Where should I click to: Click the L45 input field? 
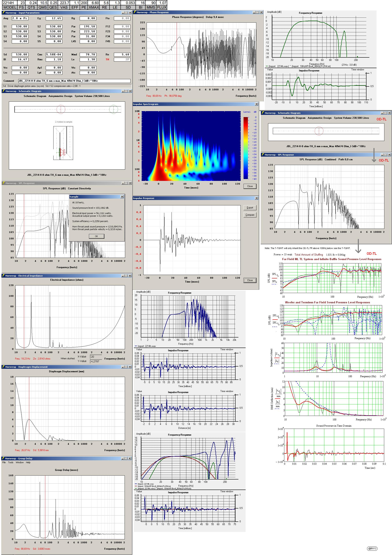pos(88,41)
